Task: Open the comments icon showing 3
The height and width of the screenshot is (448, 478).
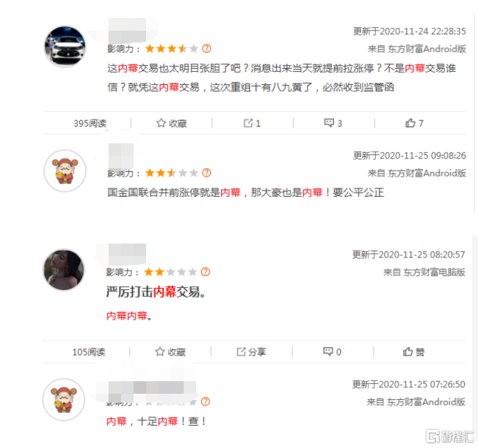Action: [x=329, y=123]
